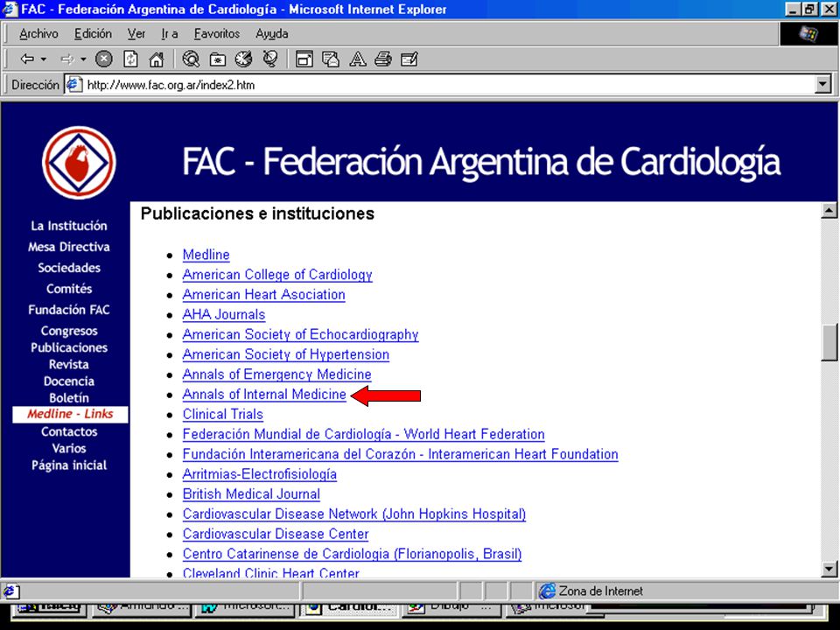This screenshot has height=630, width=840.
Task: Open American Society of Echocardiography link
Action: point(300,335)
